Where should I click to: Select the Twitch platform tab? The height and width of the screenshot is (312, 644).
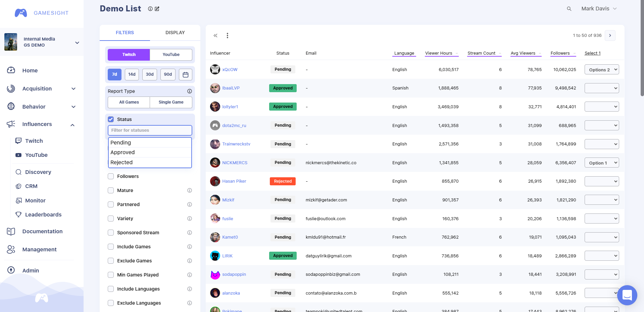pyautogui.click(x=129, y=55)
